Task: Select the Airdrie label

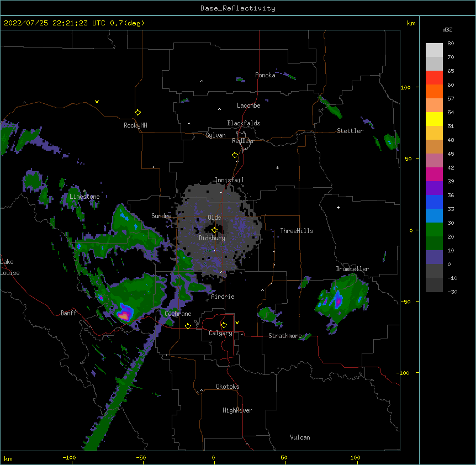Action: (223, 297)
